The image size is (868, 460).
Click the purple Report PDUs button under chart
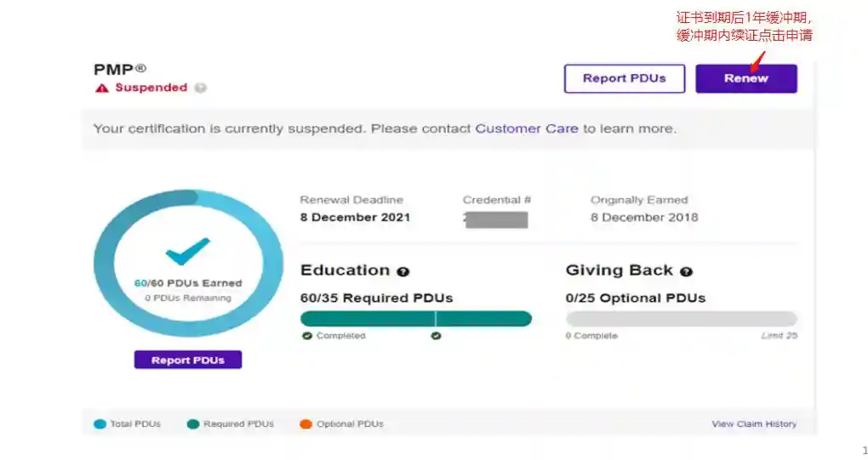coord(187,360)
